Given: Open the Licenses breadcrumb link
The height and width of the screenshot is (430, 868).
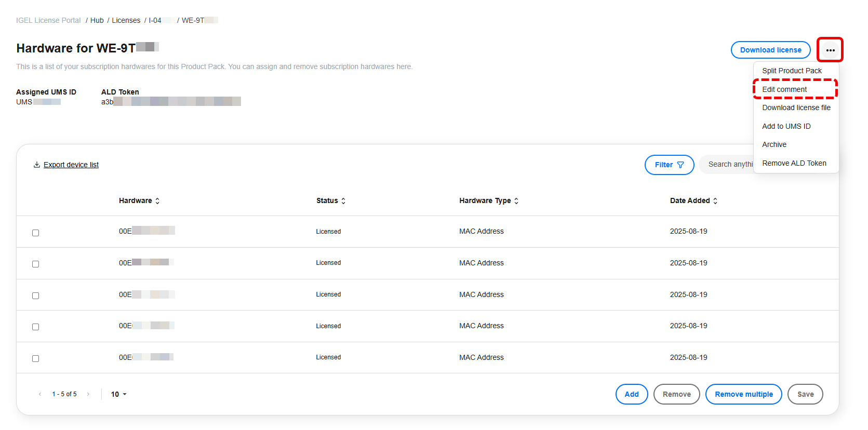Looking at the screenshot, I should click(126, 20).
